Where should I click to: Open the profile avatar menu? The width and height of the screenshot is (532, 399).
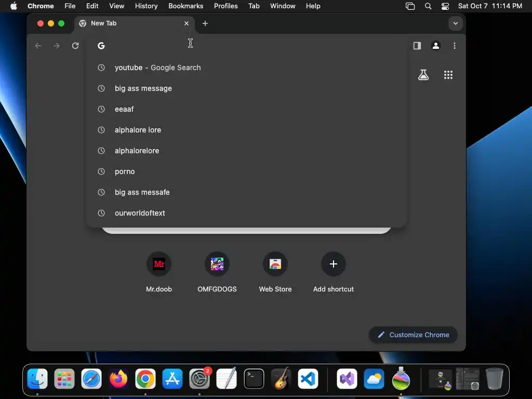(436, 46)
